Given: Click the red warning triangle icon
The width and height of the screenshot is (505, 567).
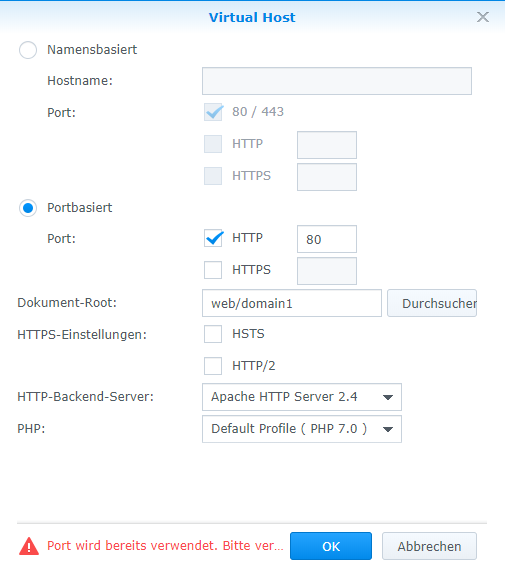Looking at the screenshot, I should click(x=29, y=546).
